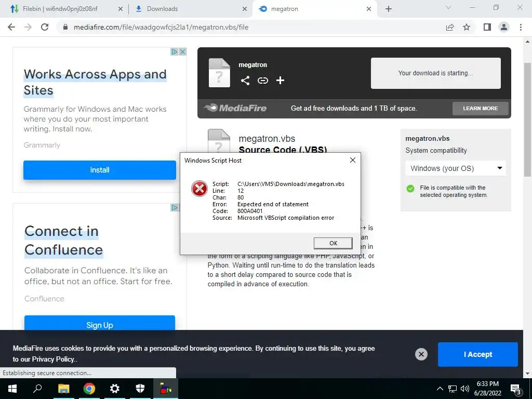Open the browser side panel icon
This screenshot has width=532, height=399.
pos(487,27)
